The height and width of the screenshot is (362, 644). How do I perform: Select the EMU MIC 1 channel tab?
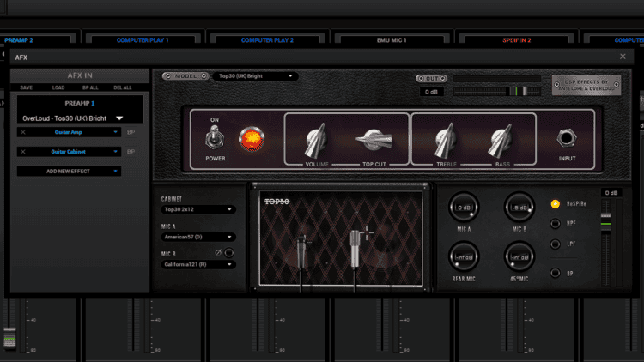(x=392, y=40)
